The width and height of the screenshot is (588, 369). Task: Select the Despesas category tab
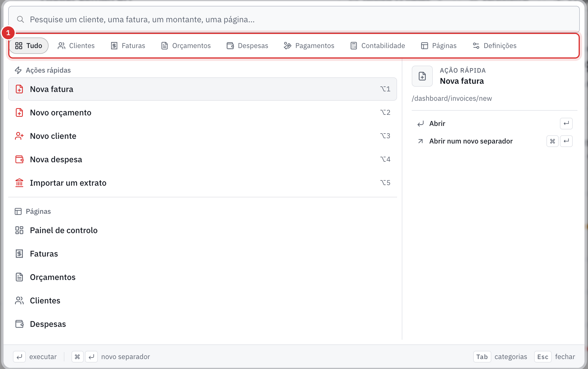(x=247, y=46)
